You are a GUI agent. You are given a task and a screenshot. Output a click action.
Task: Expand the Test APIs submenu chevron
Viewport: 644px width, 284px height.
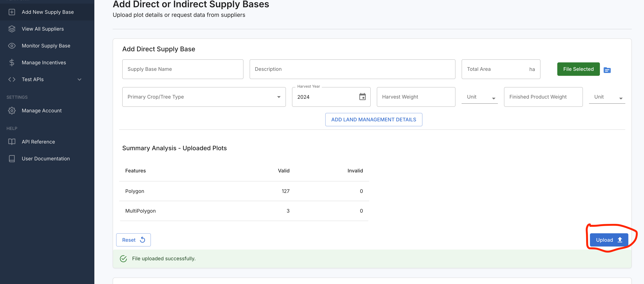(x=79, y=79)
